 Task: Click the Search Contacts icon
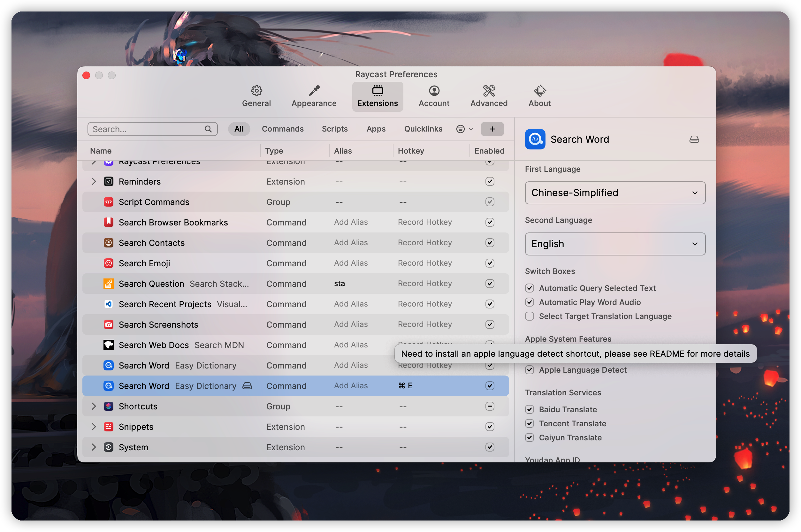point(108,243)
